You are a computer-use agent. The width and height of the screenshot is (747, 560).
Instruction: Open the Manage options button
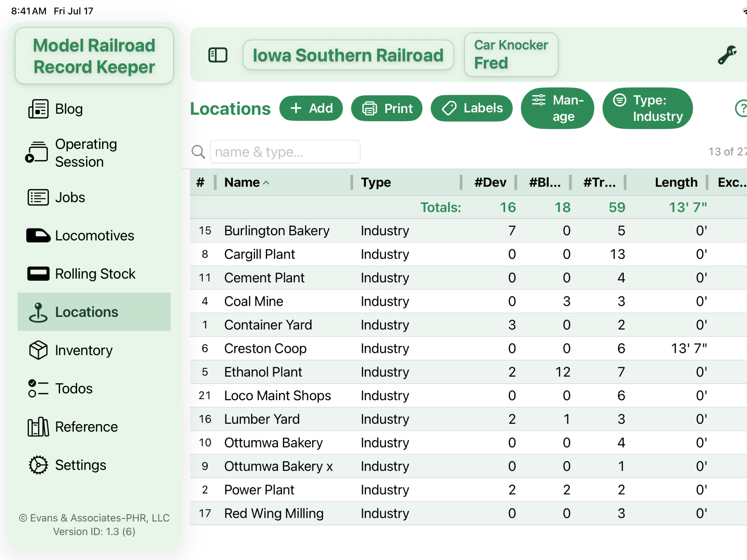point(557,108)
